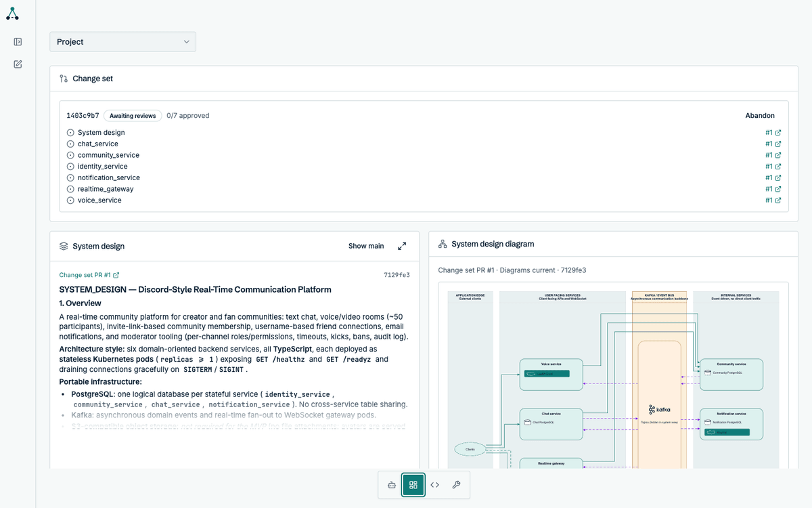Expand System design panel to fullscreen
This screenshot has width=812, height=508.
(x=402, y=247)
